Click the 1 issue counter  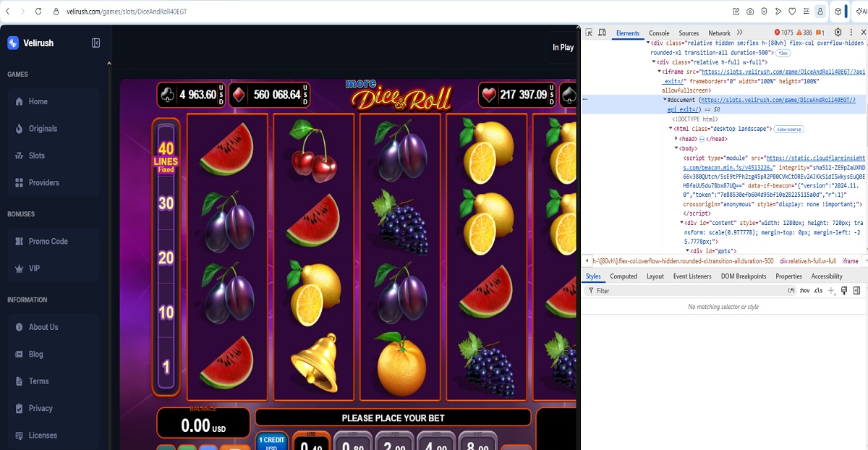tap(820, 33)
